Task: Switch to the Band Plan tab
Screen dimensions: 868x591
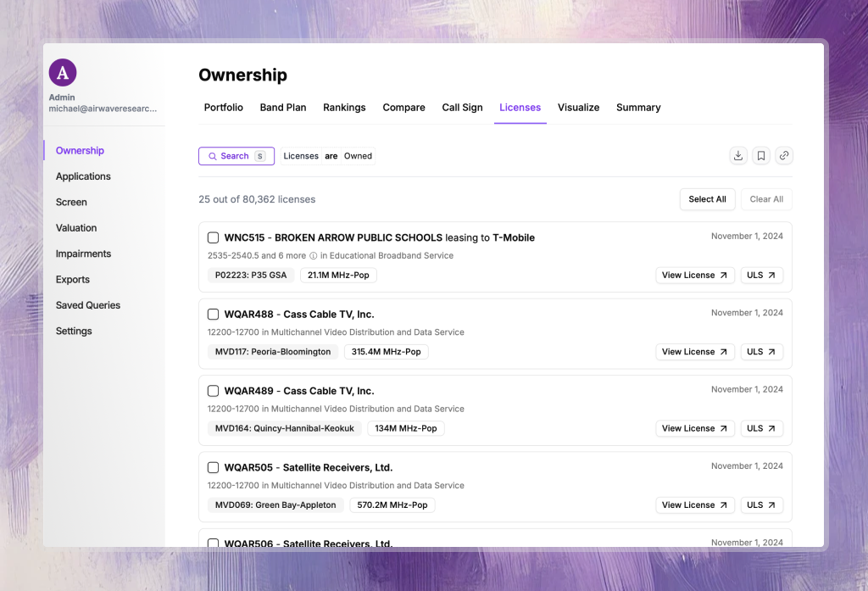Action: [283, 108]
